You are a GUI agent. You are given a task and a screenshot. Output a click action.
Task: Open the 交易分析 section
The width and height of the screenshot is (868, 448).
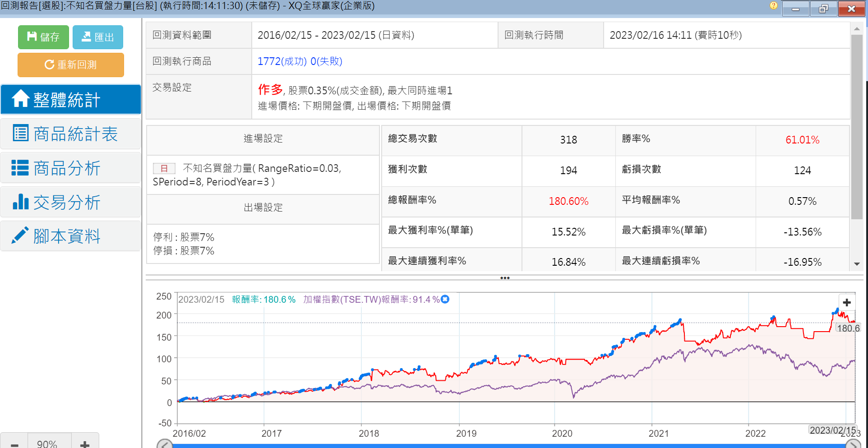71,202
